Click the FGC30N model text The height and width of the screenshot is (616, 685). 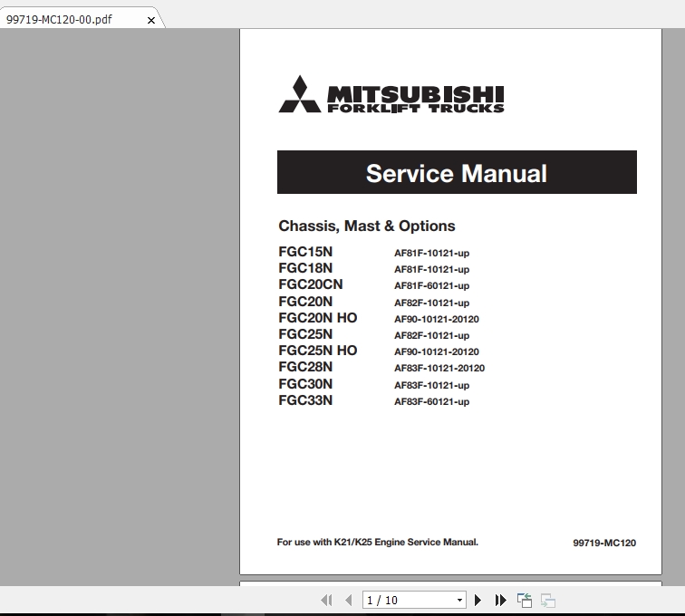pyautogui.click(x=305, y=384)
